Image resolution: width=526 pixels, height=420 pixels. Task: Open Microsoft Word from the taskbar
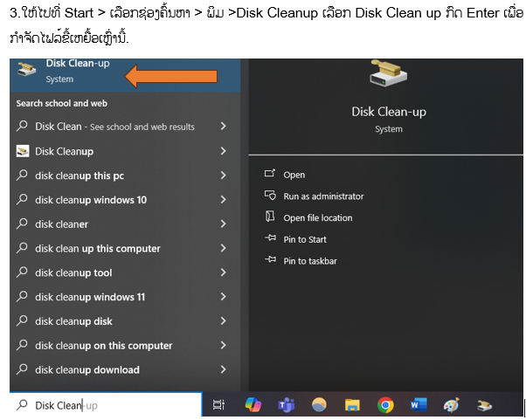click(418, 405)
